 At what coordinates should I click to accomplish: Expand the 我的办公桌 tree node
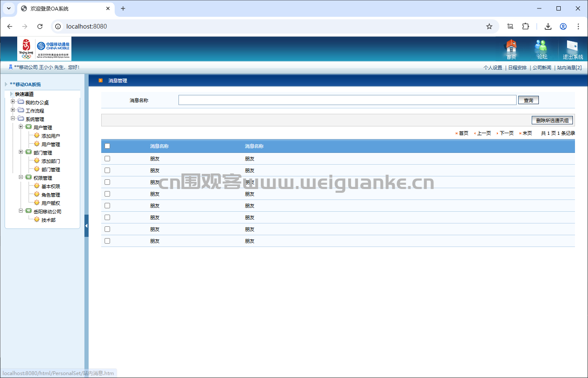click(13, 102)
